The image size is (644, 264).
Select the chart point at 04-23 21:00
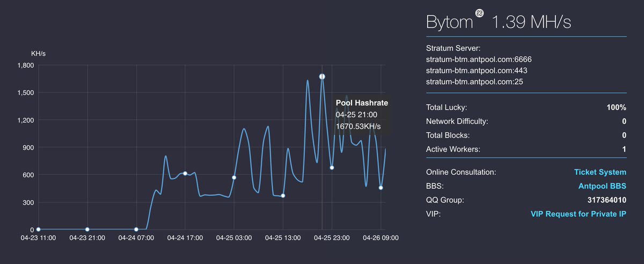click(87, 230)
